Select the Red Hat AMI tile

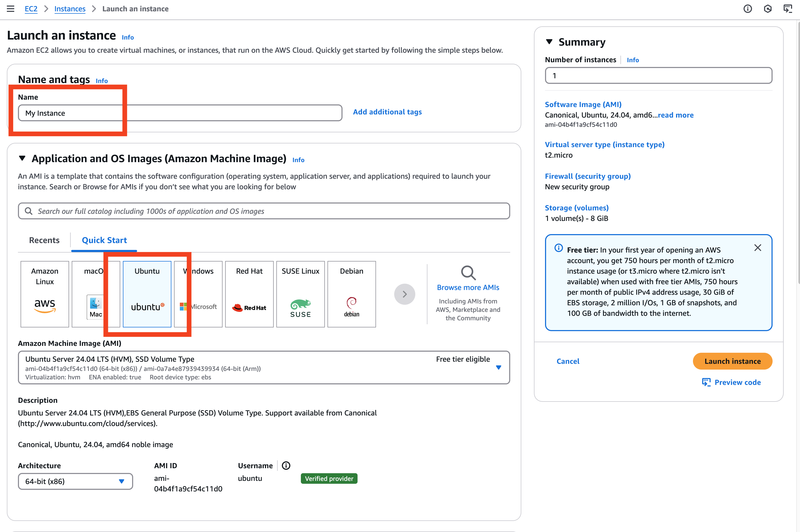coord(249,294)
